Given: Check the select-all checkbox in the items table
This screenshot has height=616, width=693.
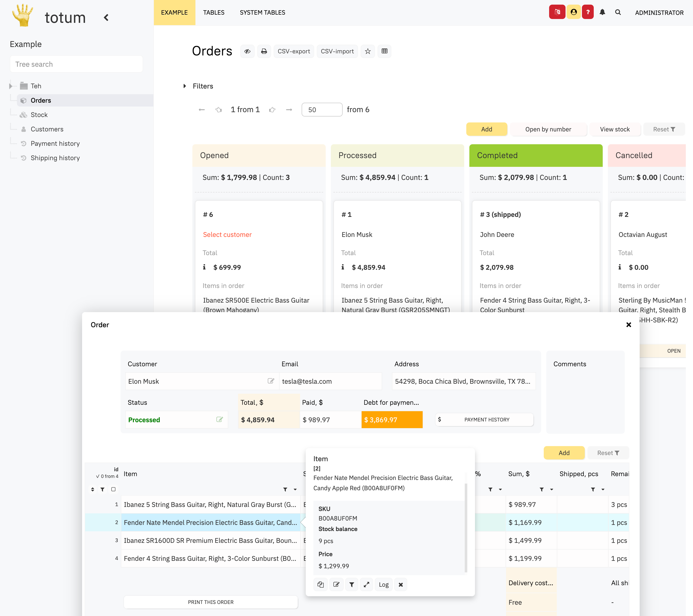Looking at the screenshot, I should tap(114, 489).
